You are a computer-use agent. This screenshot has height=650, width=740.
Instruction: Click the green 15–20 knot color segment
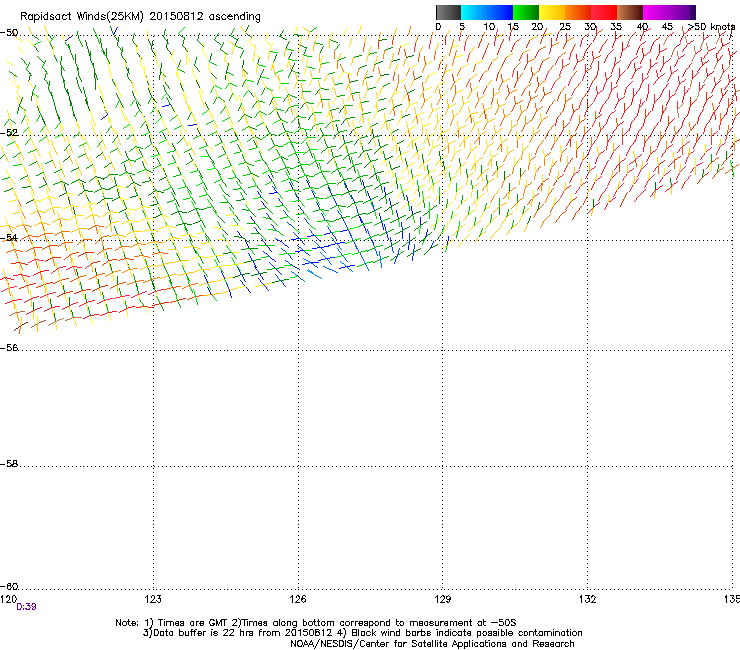pos(526,12)
